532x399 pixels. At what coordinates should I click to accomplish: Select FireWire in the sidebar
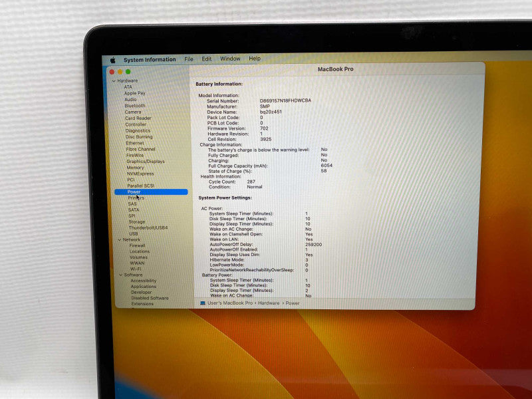135,156
